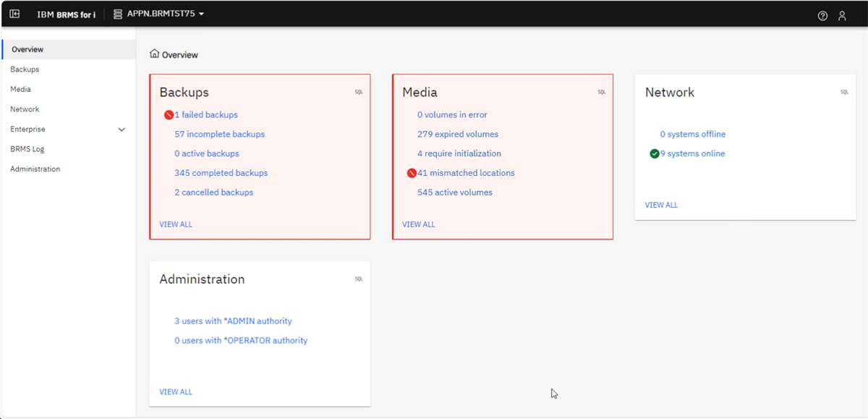Click the red error icon beside failed backups

[169, 114]
